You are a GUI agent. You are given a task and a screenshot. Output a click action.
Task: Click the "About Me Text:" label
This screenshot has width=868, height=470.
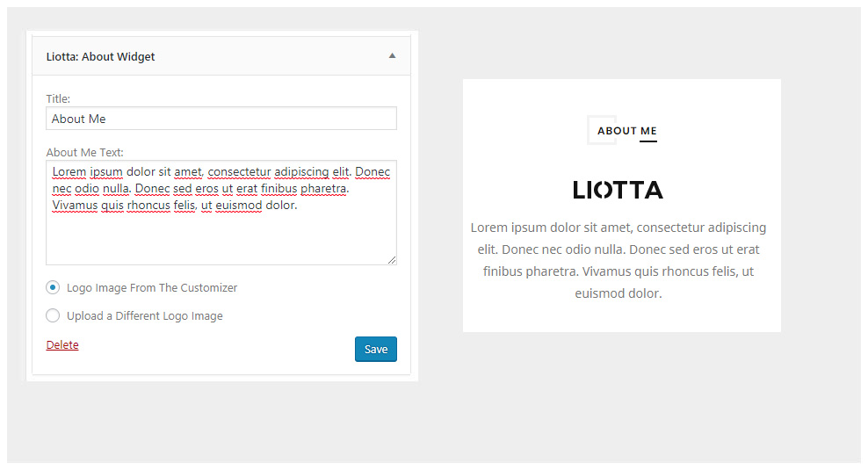[84, 152]
